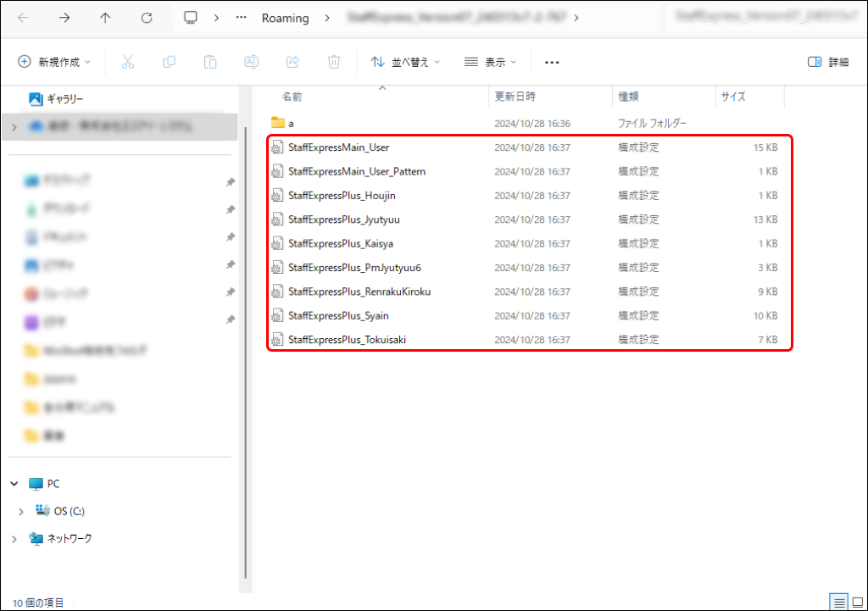Open the 並べ替え sort dropdown
Screen dimensions: 868x611
[x=405, y=62]
